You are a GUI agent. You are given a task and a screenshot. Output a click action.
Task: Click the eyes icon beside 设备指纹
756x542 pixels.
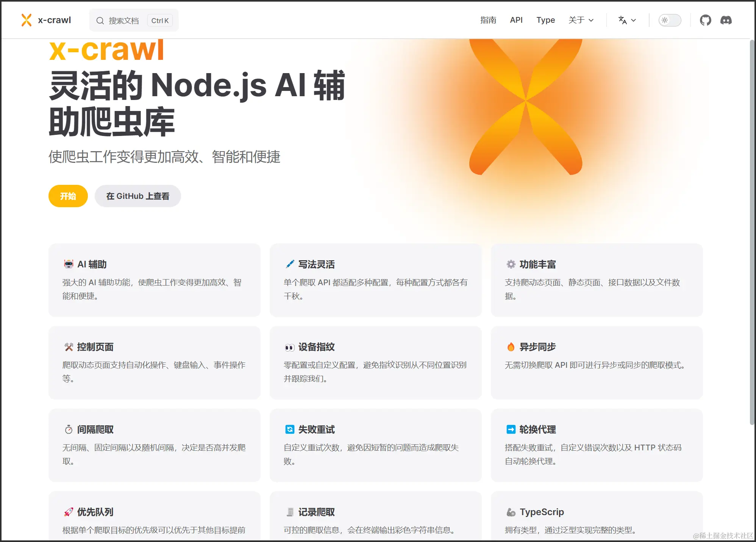coord(289,347)
